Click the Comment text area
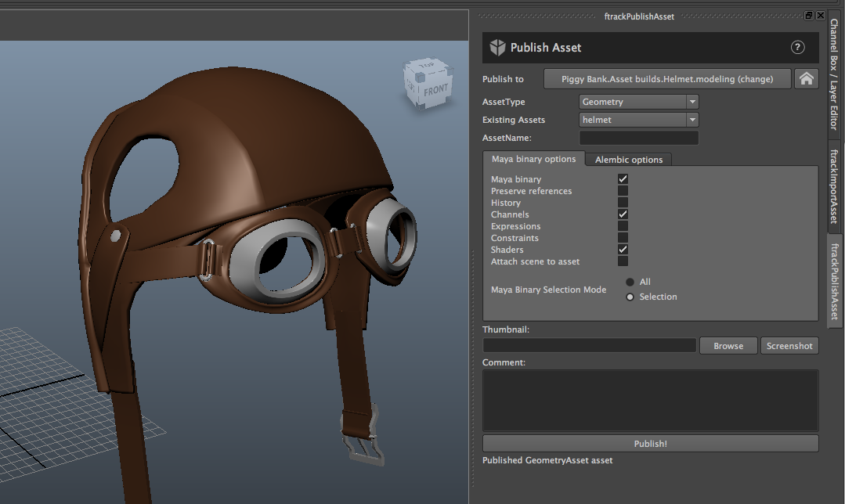Viewport: 845px width, 504px height. [x=651, y=400]
